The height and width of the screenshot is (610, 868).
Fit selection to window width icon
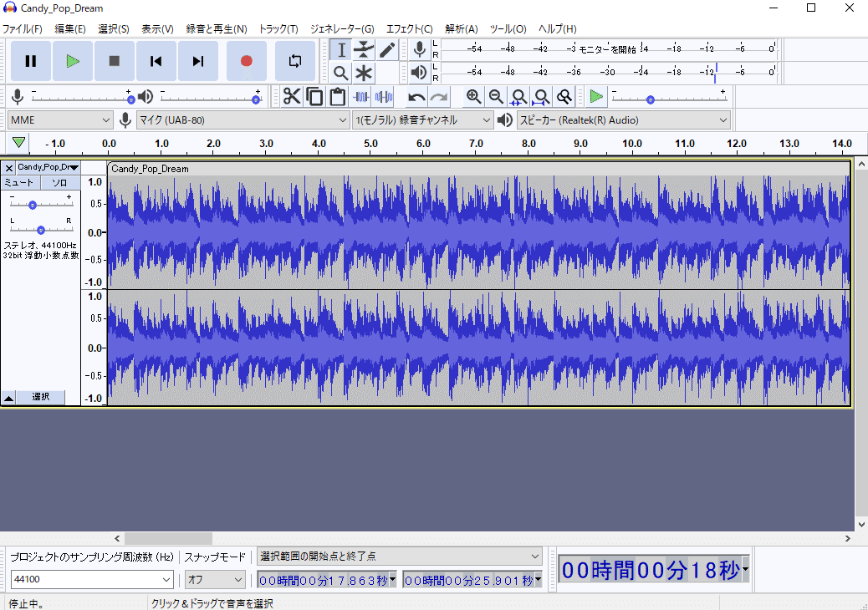point(518,97)
